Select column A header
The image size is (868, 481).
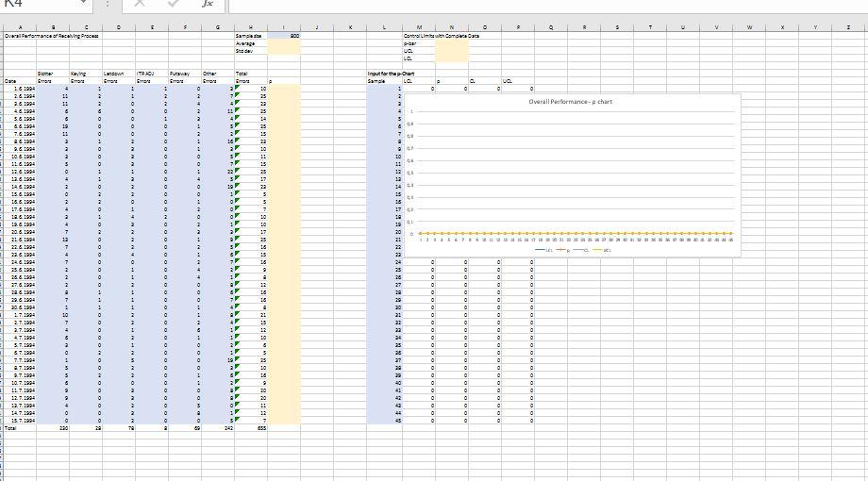[x=20, y=27]
